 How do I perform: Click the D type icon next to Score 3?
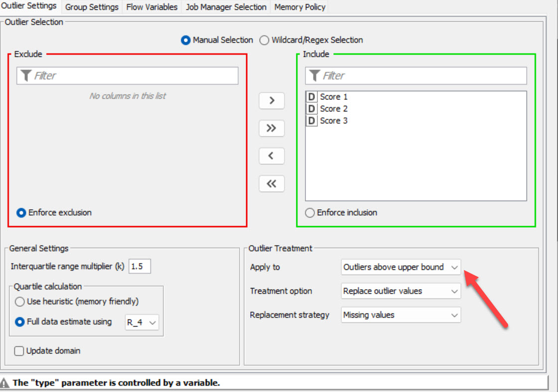(311, 121)
